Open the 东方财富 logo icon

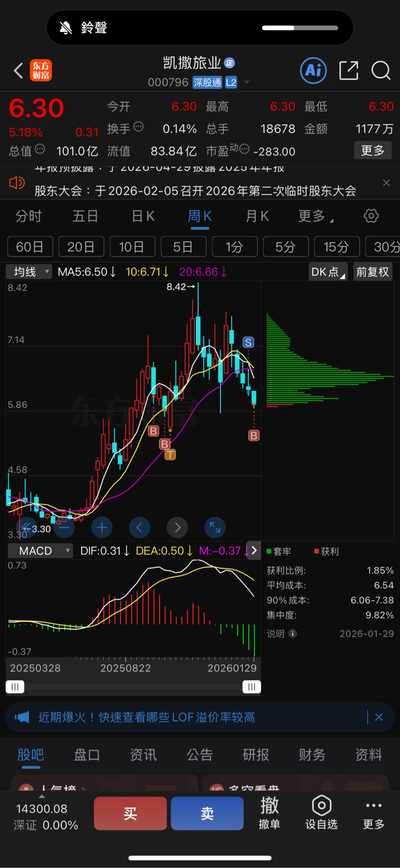click(41, 70)
